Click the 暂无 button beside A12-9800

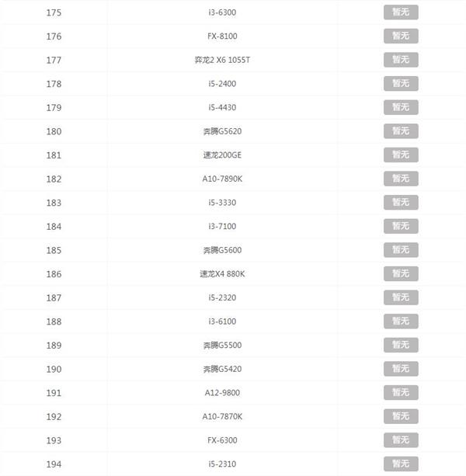[x=400, y=393]
